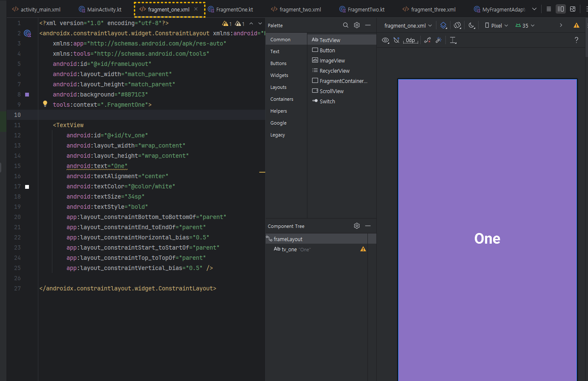Pick FragmentContainer in the palette list

click(x=342, y=81)
